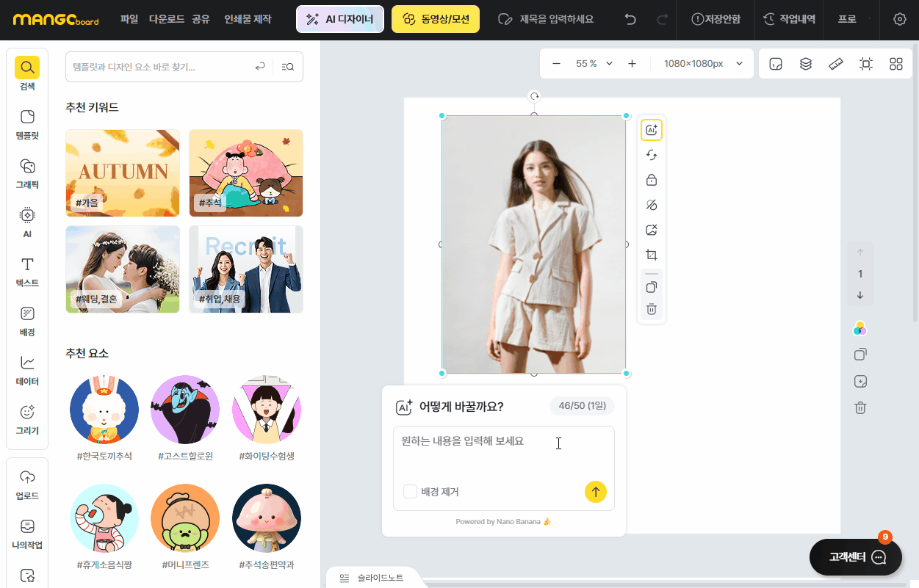Select the AI edit icon beside image
The height and width of the screenshot is (588, 919).
(651, 130)
